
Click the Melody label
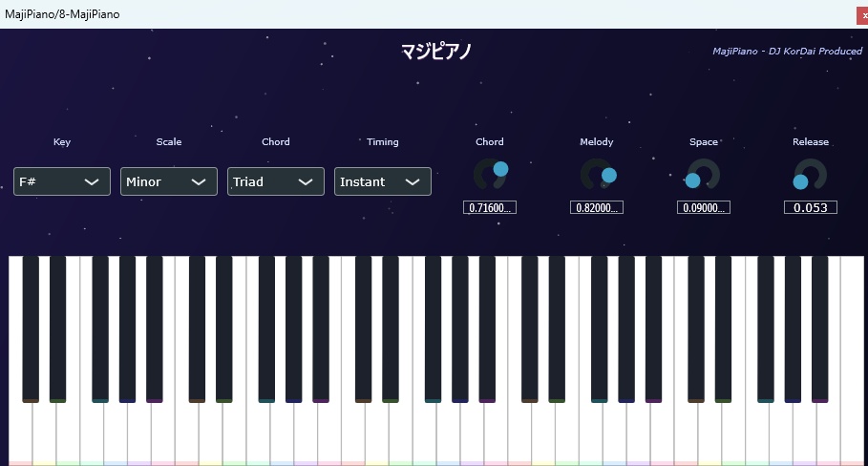[597, 141]
